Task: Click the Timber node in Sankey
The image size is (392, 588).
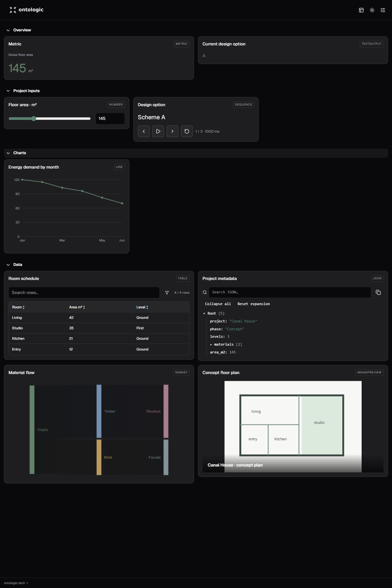Action: [99, 411]
